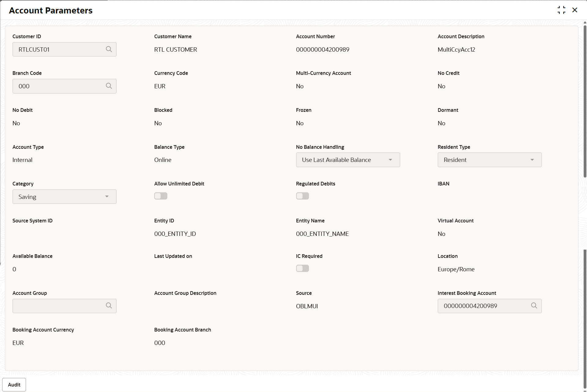The width and height of the screenshot is (587, 392).
Task: Click the Customer ID search icon
Action: pos(109,49)
